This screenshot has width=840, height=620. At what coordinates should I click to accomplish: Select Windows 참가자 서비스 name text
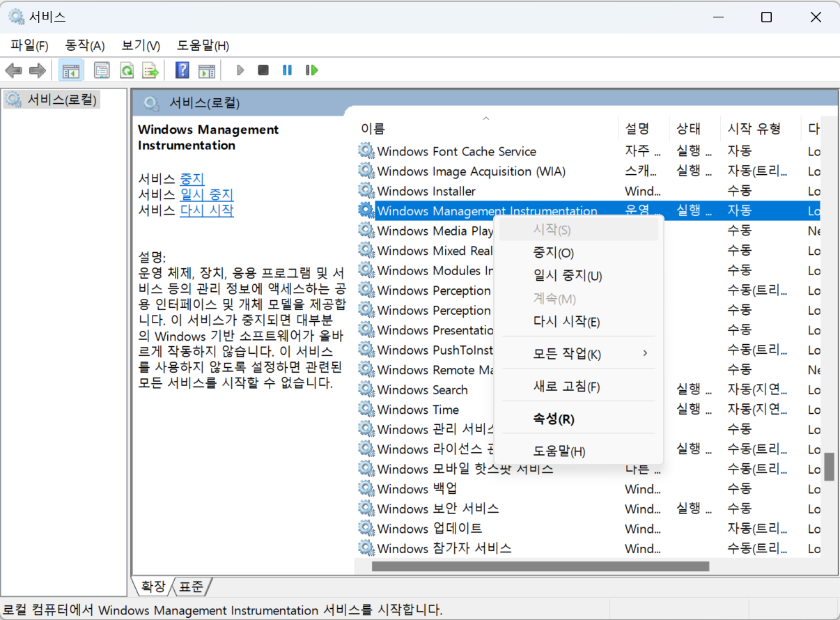tap(444, 548)
